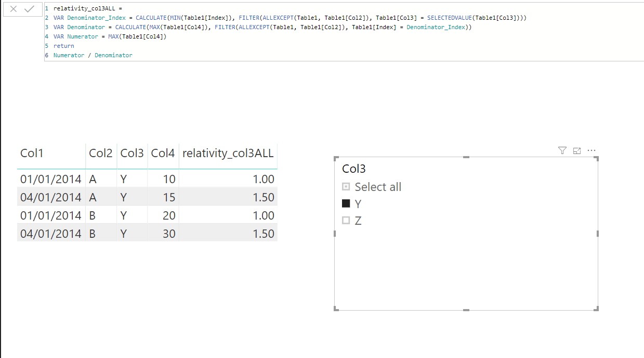This screenshot has width=644, height=358.
Task: Toggle Select all checkbox in slicer
Action: point(346,187)
